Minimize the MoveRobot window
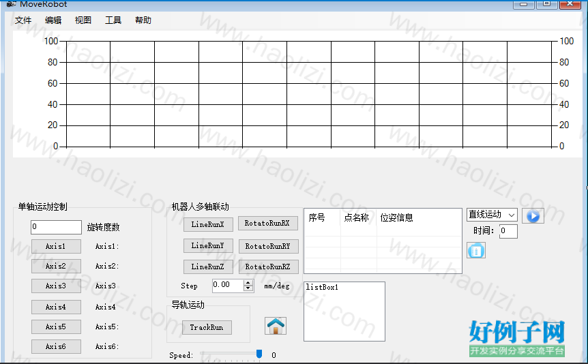This screenshot has width=588, height=364. pyautogui.click(x=524, y=4)
